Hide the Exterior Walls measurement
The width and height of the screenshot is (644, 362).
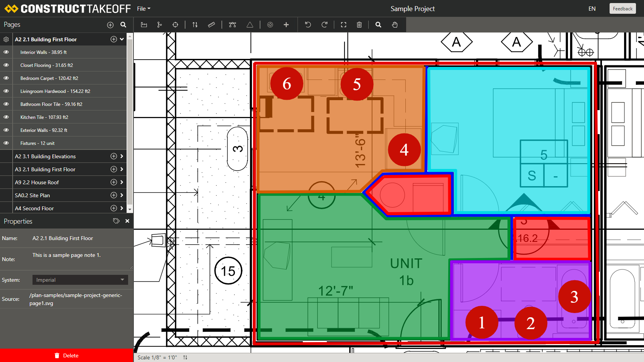pos(6,130)
